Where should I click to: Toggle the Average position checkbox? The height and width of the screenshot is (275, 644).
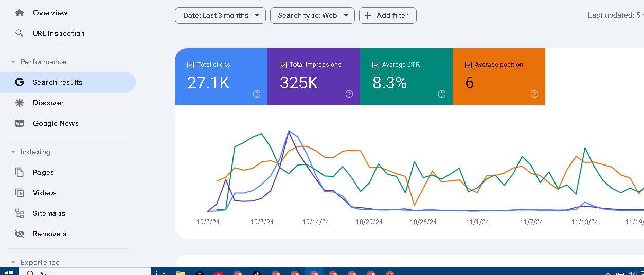(x=468, y=65)
